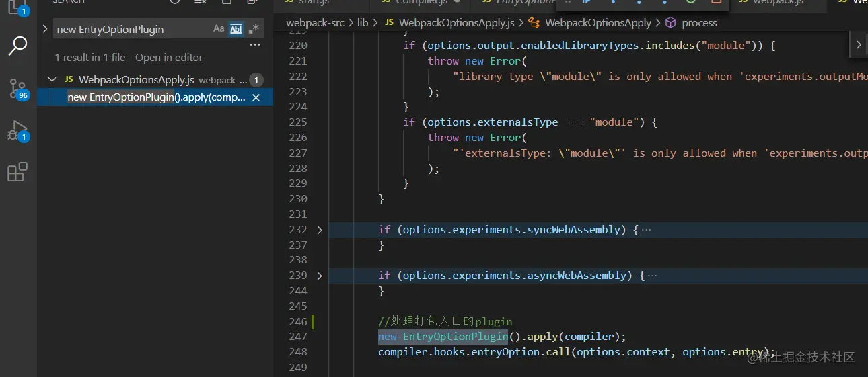The height and width of the screenshot is (377, 868).
Task: Expand the folded block at line 232
Action: (320, 230)
